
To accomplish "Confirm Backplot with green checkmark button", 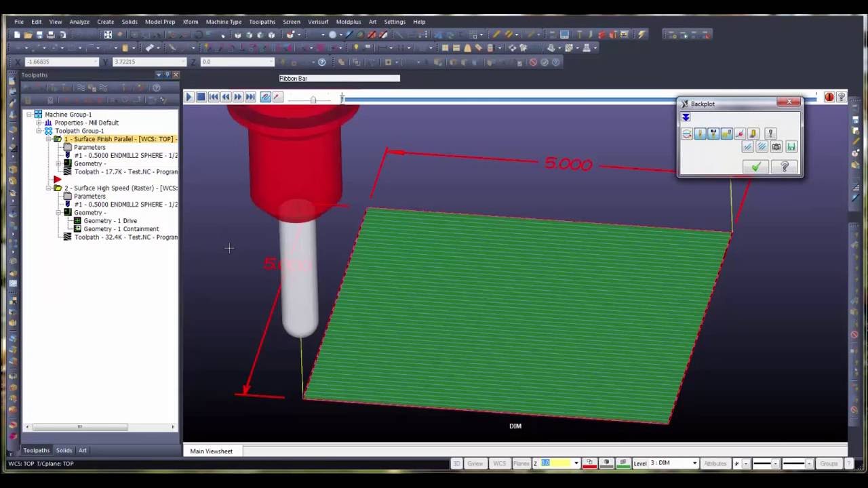I will click(x=756, y=167).
